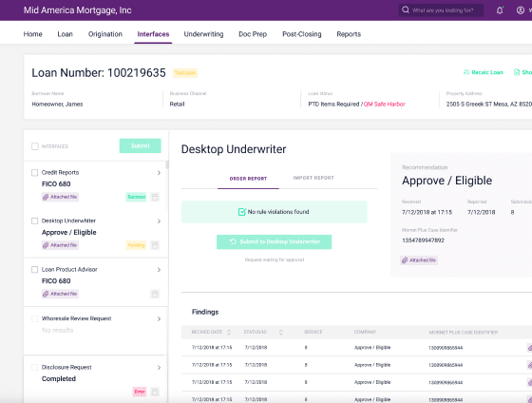
Task: Click the search magnifier icon
Action: coord(406,10)
